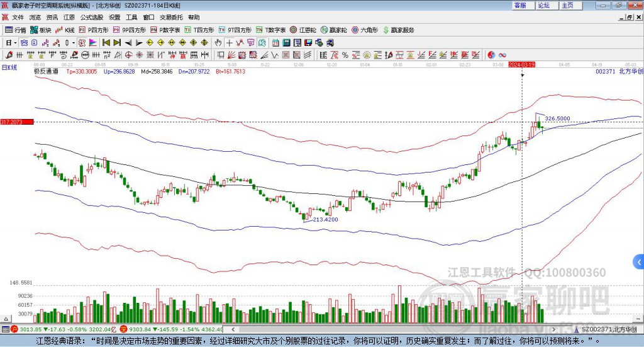Viewport: 644px width, 347px height.
Task: Click the 2024-03-19 date marker
Action: [x=521, y=65]
